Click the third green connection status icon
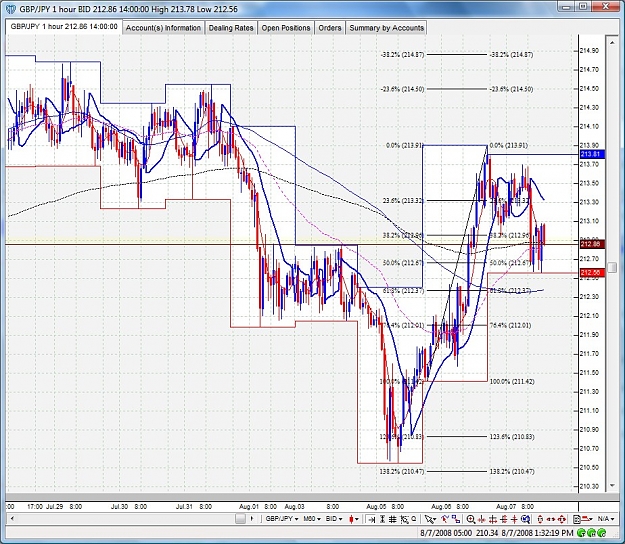Viewport: 625px width, 544px height. click(x=601, y=532)
